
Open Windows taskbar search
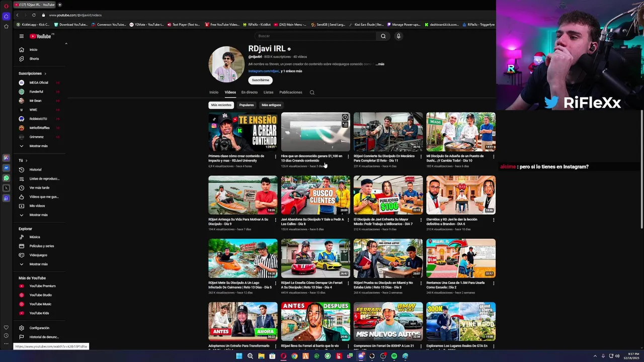point(250,356)
